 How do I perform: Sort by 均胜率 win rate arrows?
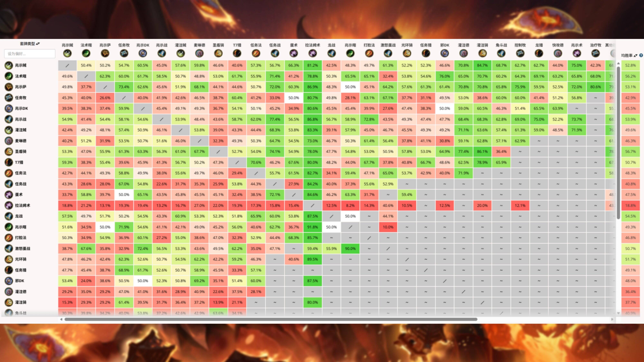(x=636, y=56)
